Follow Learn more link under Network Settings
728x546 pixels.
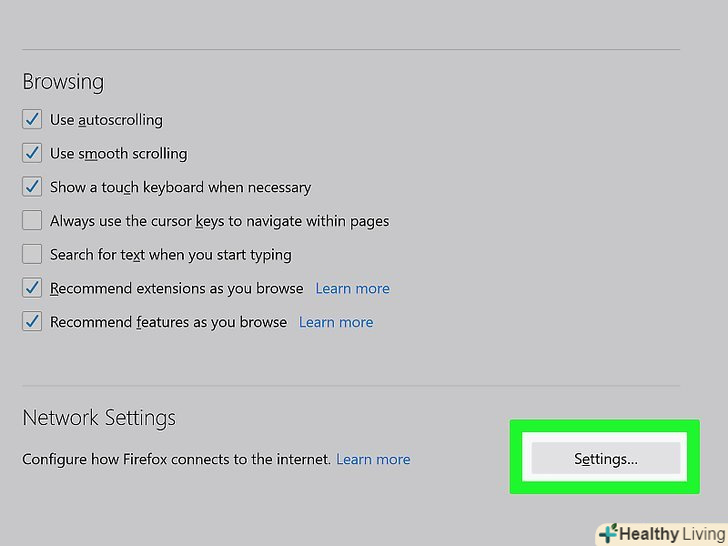(373, 460)
